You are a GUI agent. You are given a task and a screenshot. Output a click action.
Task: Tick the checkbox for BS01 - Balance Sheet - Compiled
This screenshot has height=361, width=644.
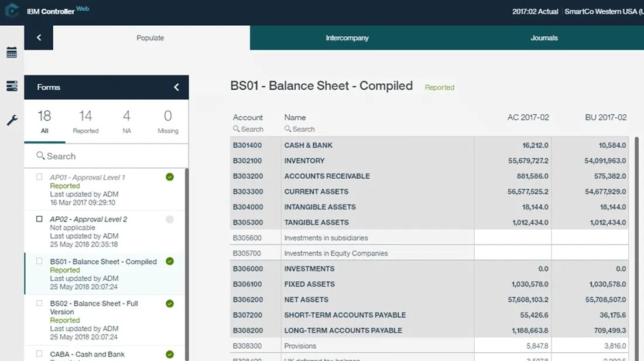[39, 261]
